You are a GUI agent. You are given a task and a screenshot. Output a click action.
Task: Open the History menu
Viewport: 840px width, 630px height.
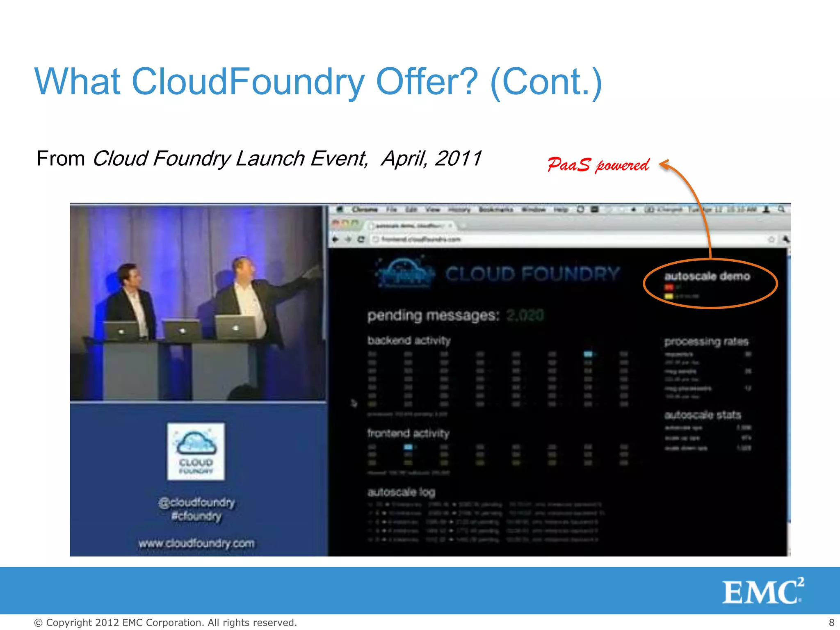click(x=459, y=210)
